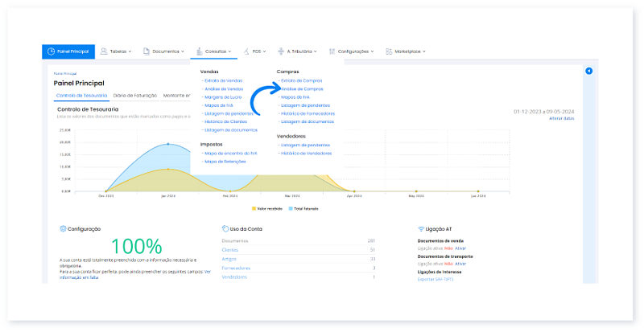Click the Tabelas table icon
Image resolution: width=644 pixels, height=332 pixels.
pos(103,51)
